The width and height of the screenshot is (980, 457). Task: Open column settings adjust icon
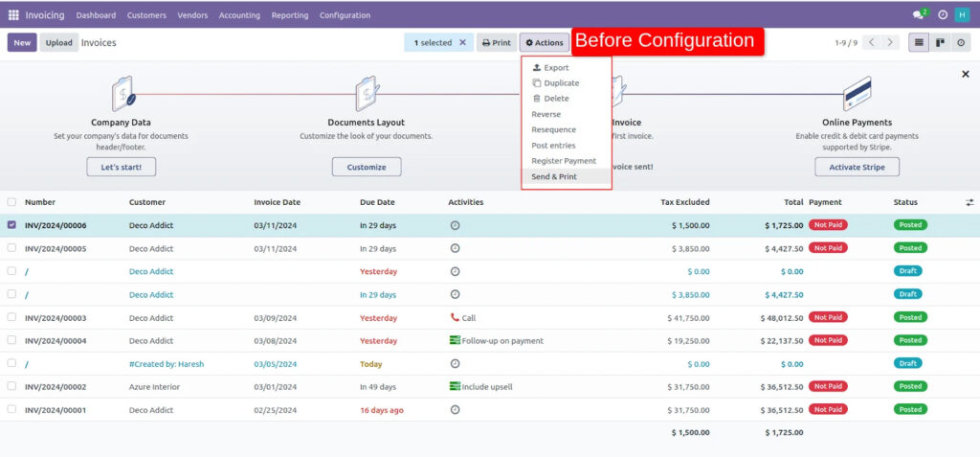tap(969, 202)
